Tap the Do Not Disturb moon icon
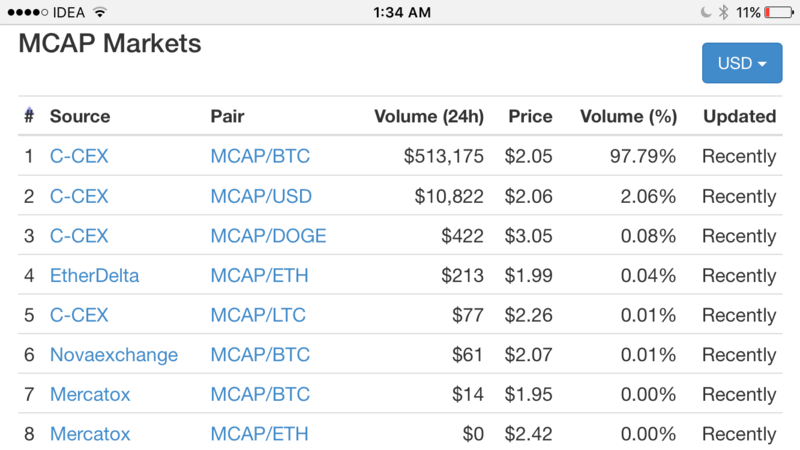The image size is (800, 450). [x=706, y=13]
